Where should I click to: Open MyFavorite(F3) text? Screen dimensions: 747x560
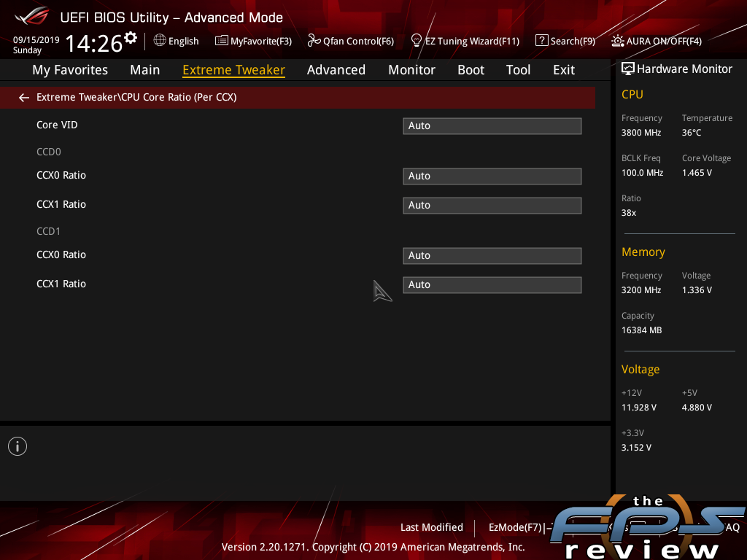pyautogui.click(x=261, y=42)
